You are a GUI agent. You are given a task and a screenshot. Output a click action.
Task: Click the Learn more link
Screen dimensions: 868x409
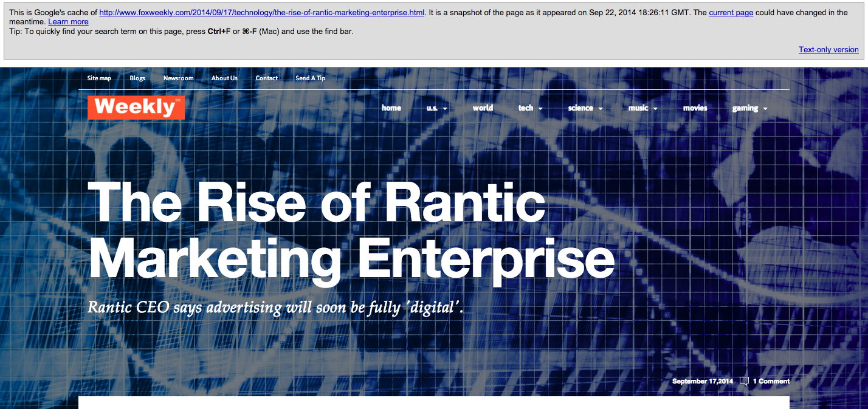[x=69, y=21]
